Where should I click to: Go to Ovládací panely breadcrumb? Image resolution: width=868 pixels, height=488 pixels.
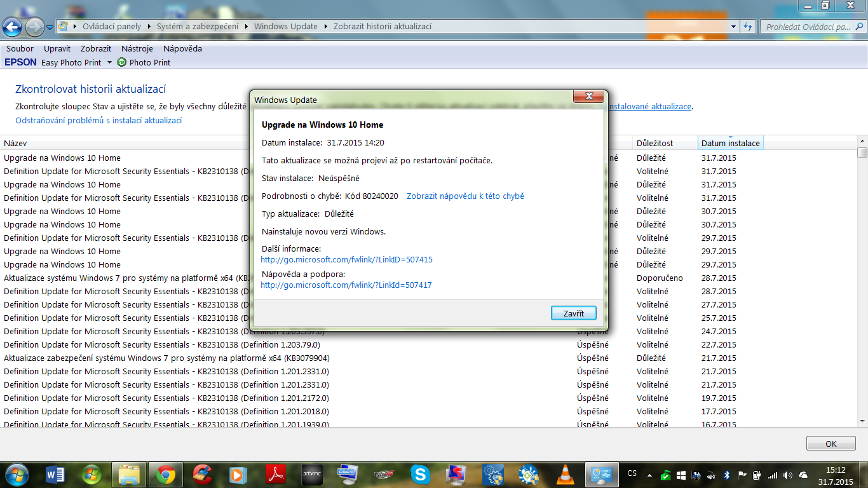tap(112, 27)
